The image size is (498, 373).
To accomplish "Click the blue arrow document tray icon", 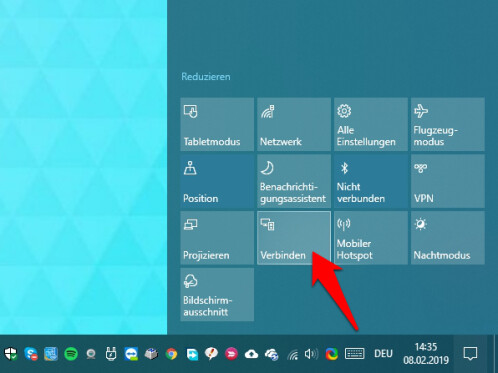I will pos(192,354).
